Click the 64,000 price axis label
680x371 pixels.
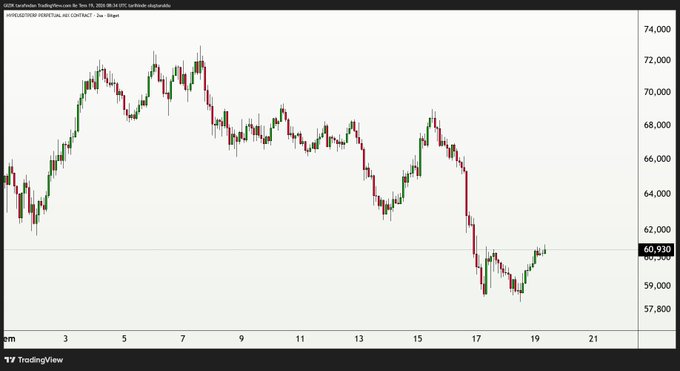pos(657,194)
